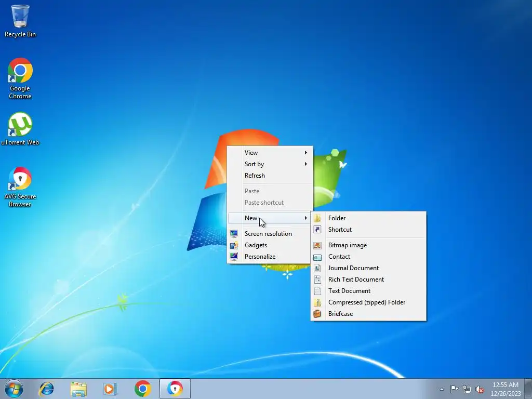This screenshot has width=532, height=399.
Task: Click the Gadgets icon in context menu
Action: [x=234, y=245]
